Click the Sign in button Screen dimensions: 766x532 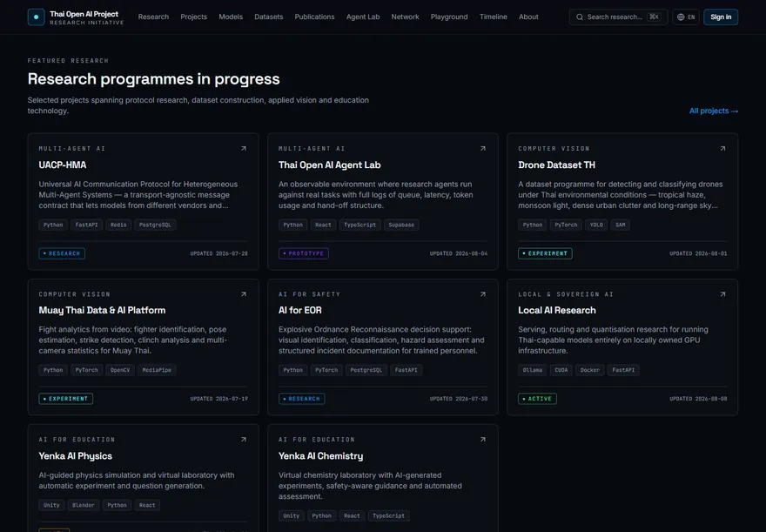[x=721, y=17]
